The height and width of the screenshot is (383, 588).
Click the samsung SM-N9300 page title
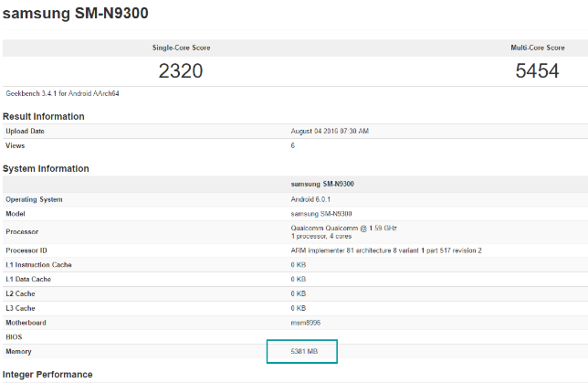point(76,14)
